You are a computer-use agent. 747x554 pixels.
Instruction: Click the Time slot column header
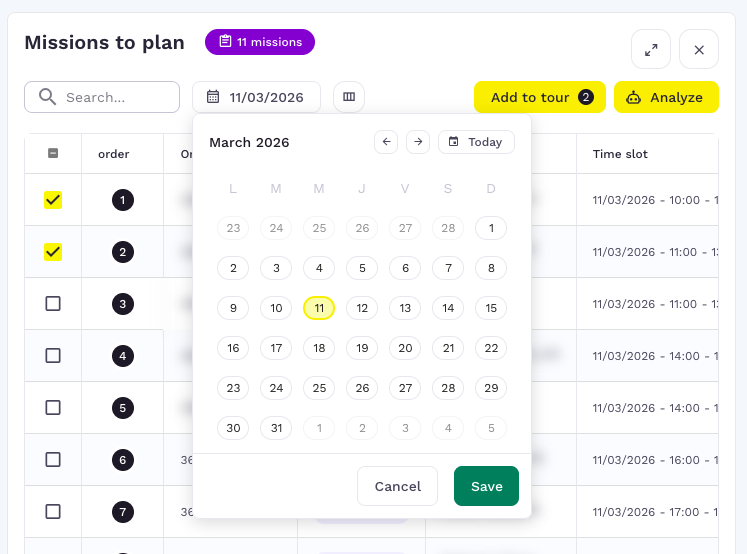pos(620,154)
